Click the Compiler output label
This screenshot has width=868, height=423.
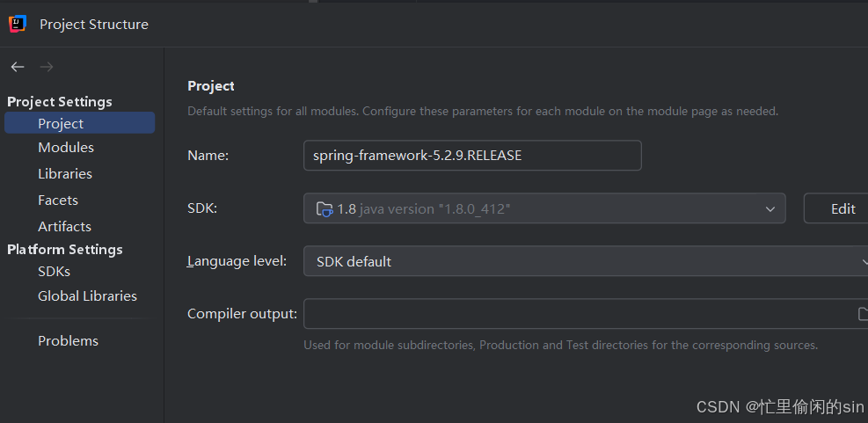point(243,314)
